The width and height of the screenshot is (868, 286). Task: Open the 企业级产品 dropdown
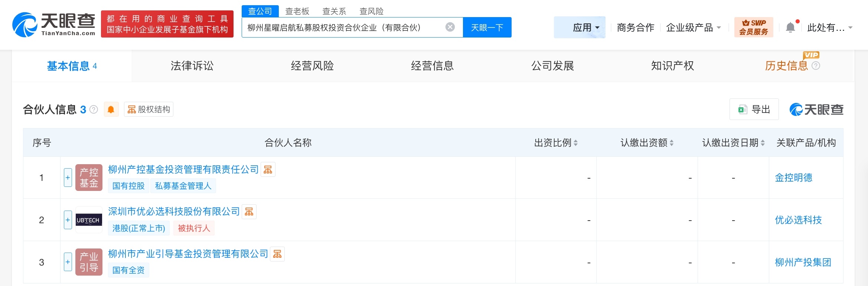pyautogui.click(x=693, y=27)
